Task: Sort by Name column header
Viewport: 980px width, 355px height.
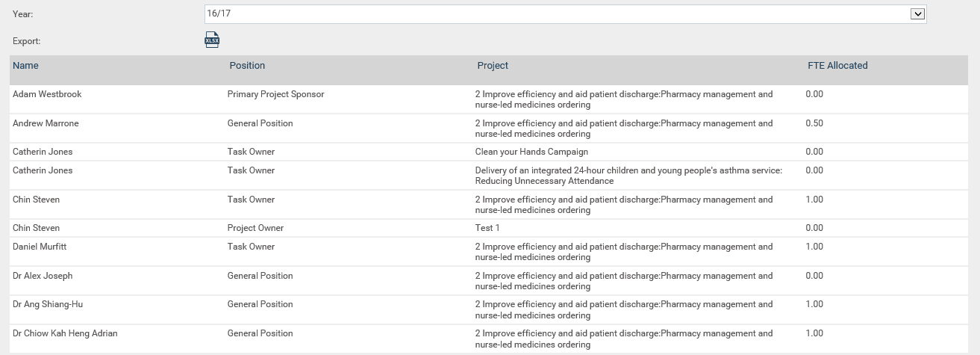Action: pyautogui.click(x=26, y=66)
